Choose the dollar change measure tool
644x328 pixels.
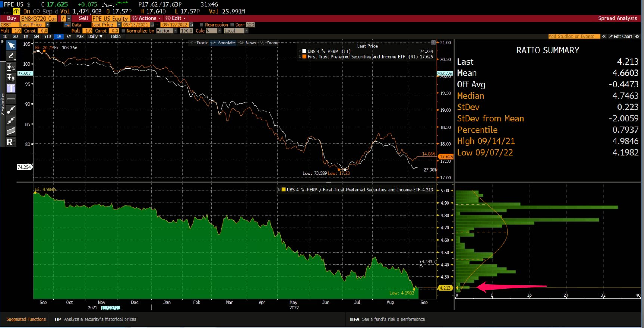tap(11, 78)
